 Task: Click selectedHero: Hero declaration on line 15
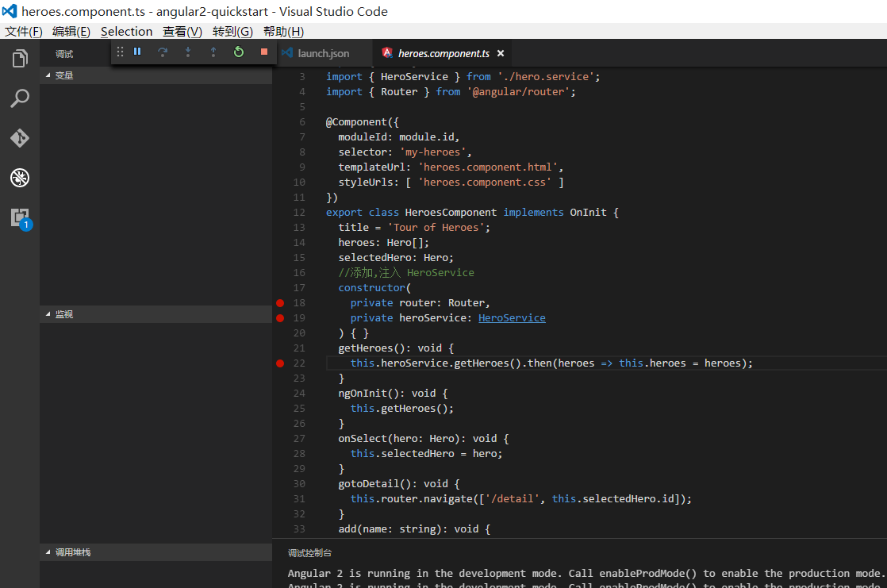396,257
